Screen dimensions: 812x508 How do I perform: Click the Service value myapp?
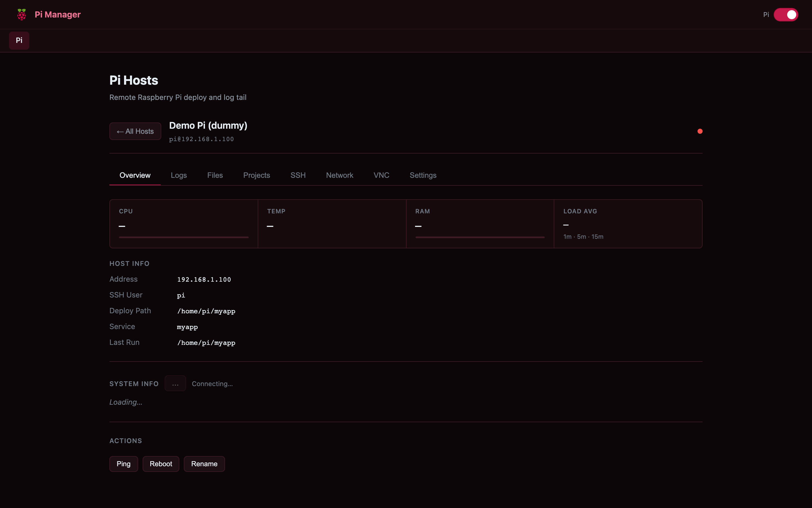[187, 327]
